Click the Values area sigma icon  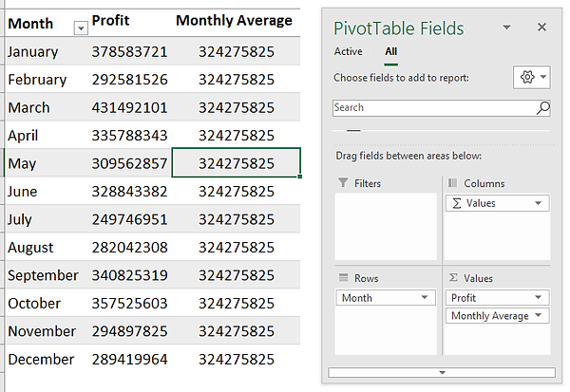[453, 278]
